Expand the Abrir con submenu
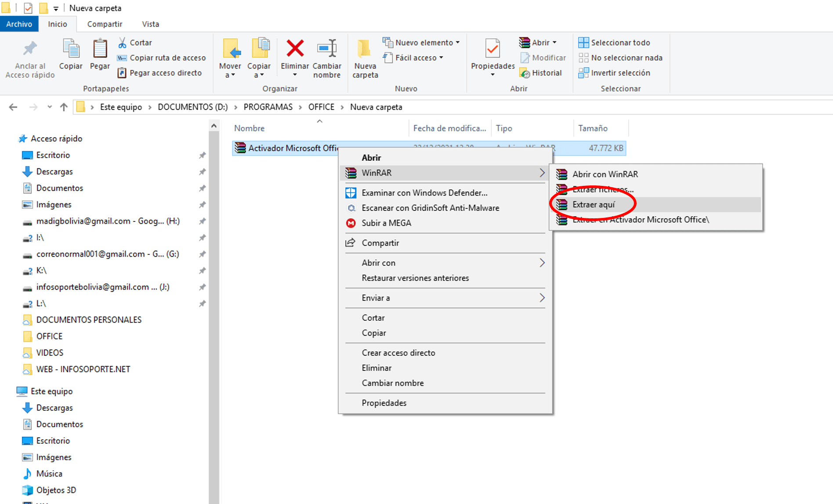833x504 pixels. point(445,263)
